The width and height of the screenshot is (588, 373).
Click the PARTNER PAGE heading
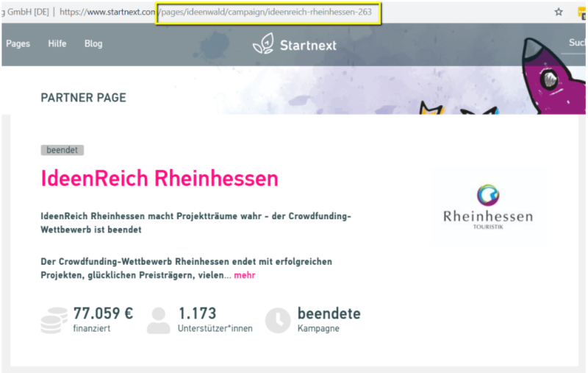(83, 98)
